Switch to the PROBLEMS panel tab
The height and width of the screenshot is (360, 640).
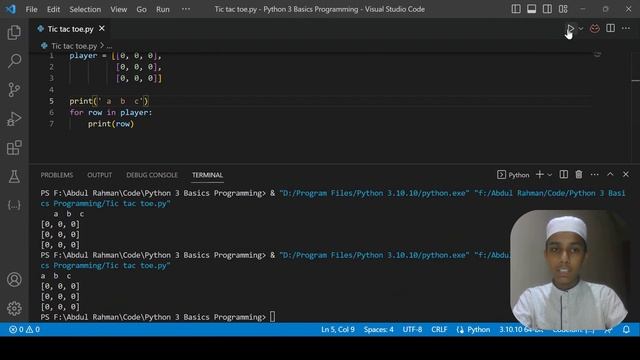57,175
